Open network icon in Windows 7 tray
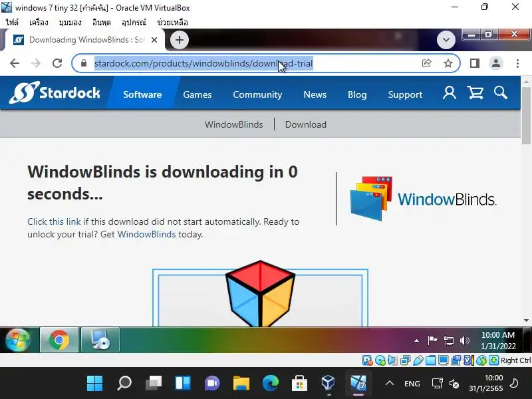Viewport: 532px width, 399px height. tap(448, 340)
